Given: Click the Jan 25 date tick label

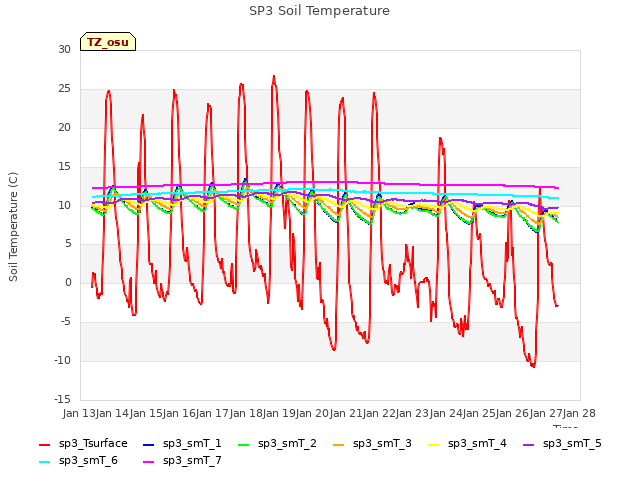Looking at the screenshot, I should pyautogui.click(x=479, y=413).
